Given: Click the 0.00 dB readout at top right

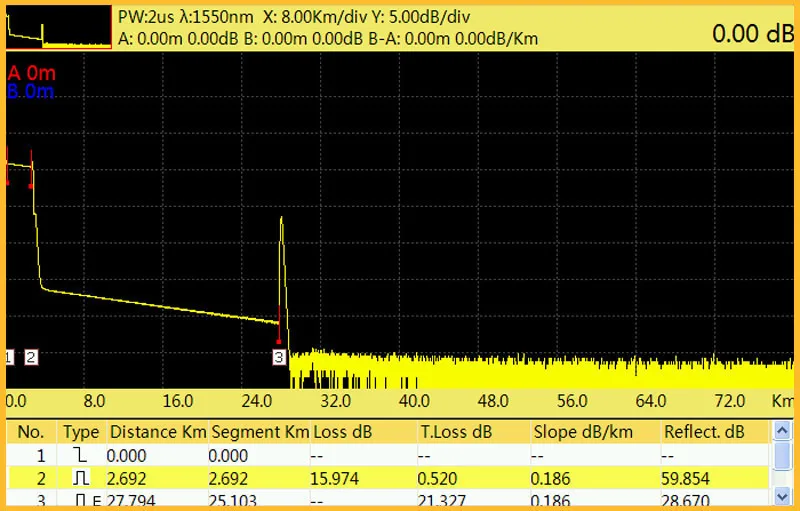Looking at the screenshot, I should pos(753,34).
